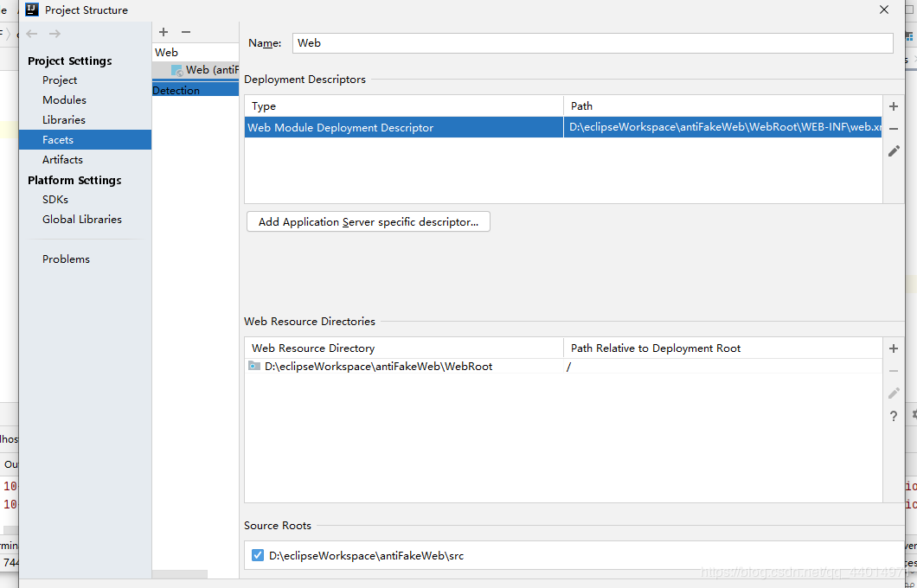Add a web resource directory with plus icon
The height and width of the screenshot is (588, 917).
tap(894, 348)
